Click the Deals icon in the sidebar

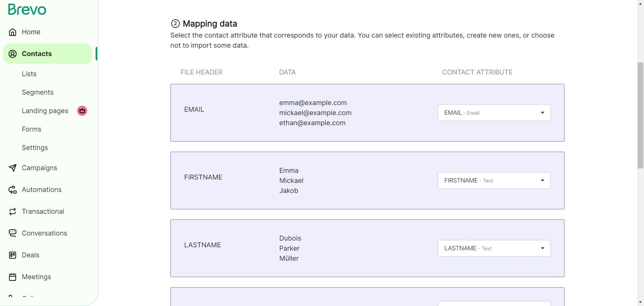[12, 255]
